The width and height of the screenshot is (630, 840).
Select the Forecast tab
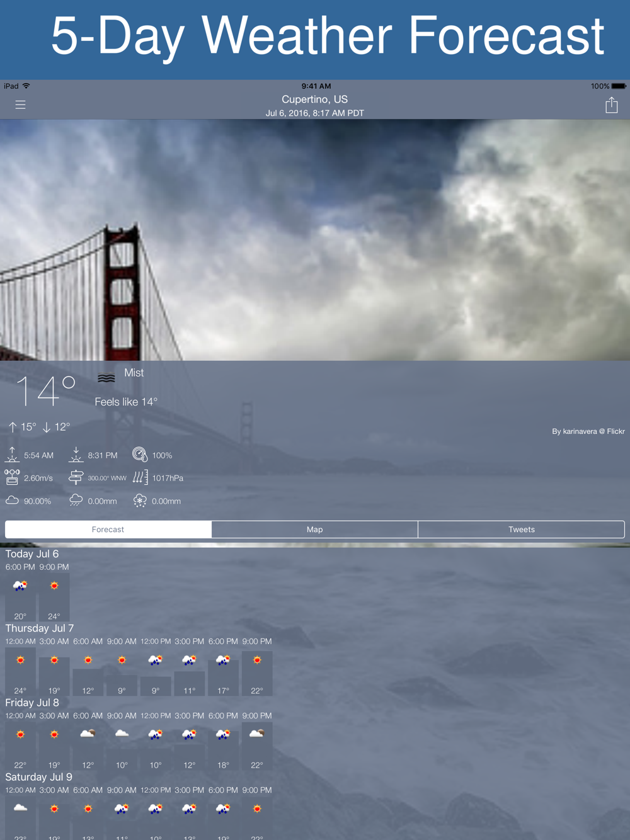108,530
